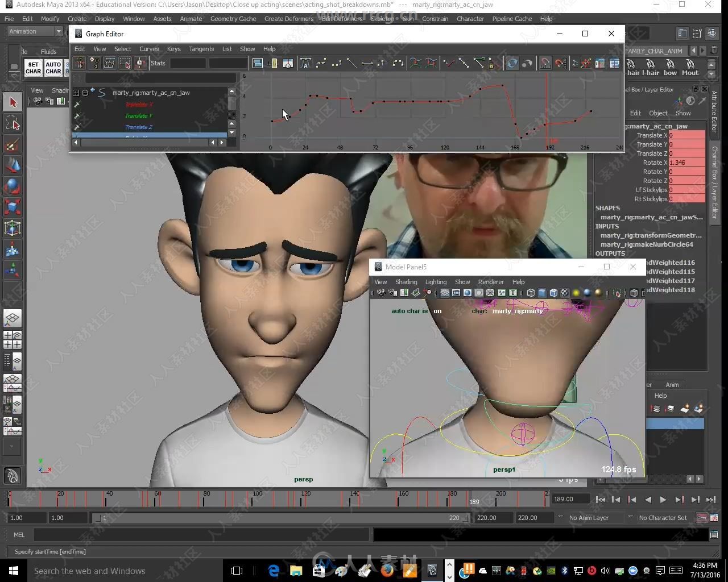Activate the Paint selection tool
Viewport: 728px width, 582px height.
click(x=13, y=144)
